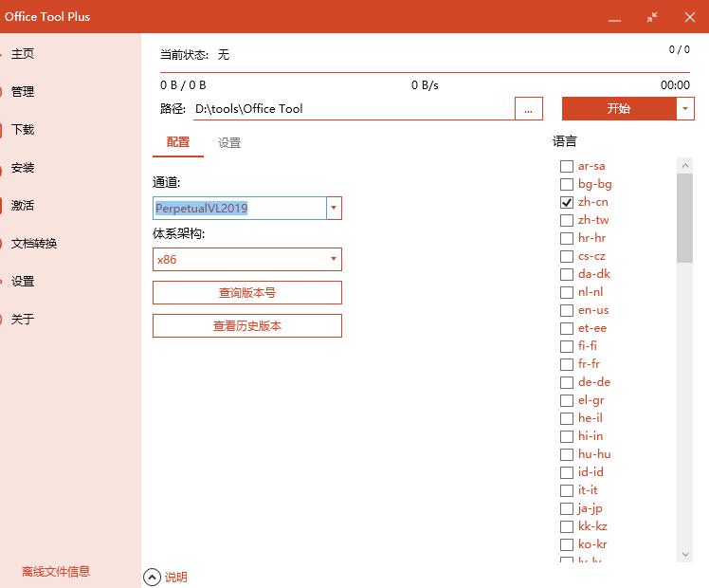This screenshot has width=709, height=588.
Task: Click the 查看历史版本 button
Action: click(246, 326)
